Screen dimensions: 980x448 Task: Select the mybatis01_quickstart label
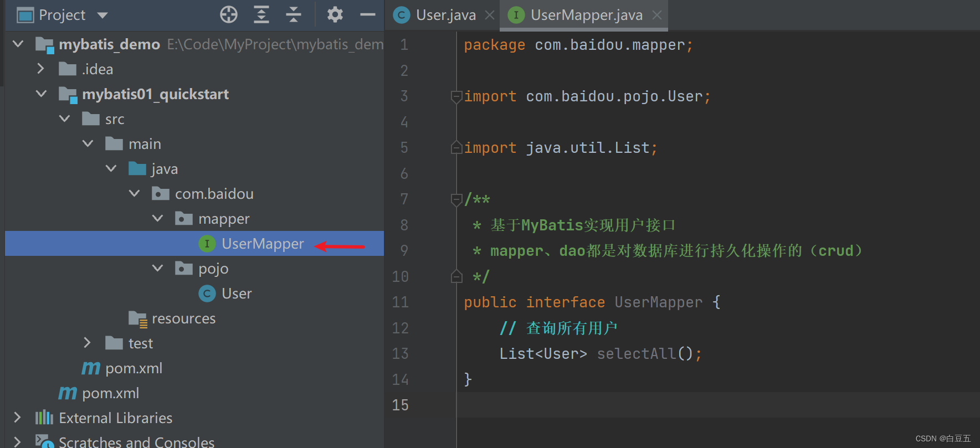coord(155,94)
